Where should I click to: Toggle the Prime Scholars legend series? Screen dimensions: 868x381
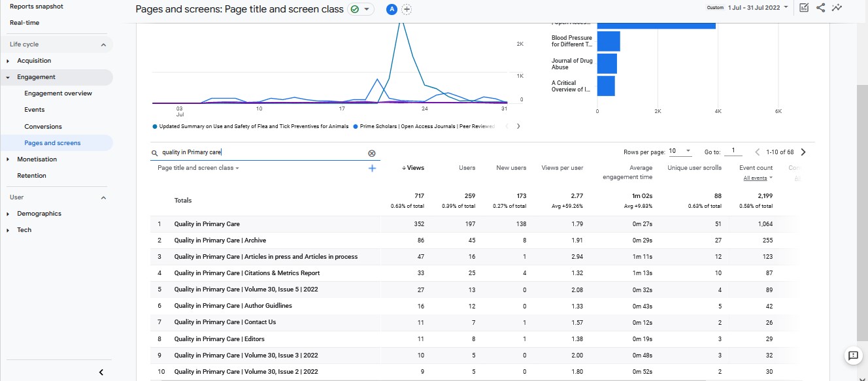(x=424, y=126)
